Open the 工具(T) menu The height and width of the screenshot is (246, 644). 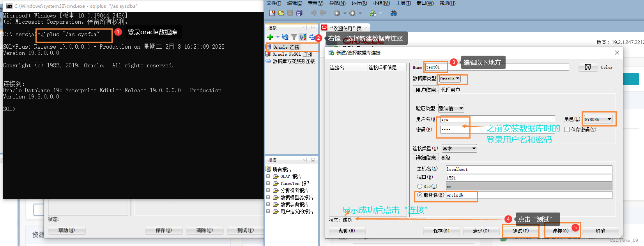coord(403,3)
